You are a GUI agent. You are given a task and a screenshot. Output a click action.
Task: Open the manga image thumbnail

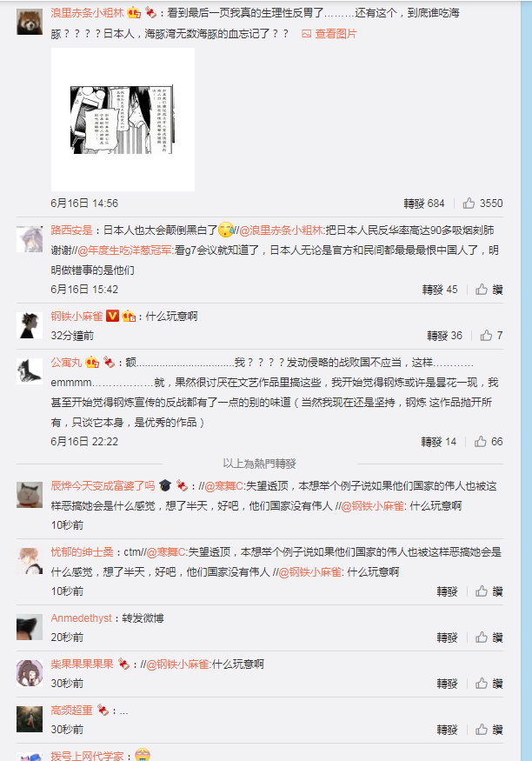click(x=123, y=119)
